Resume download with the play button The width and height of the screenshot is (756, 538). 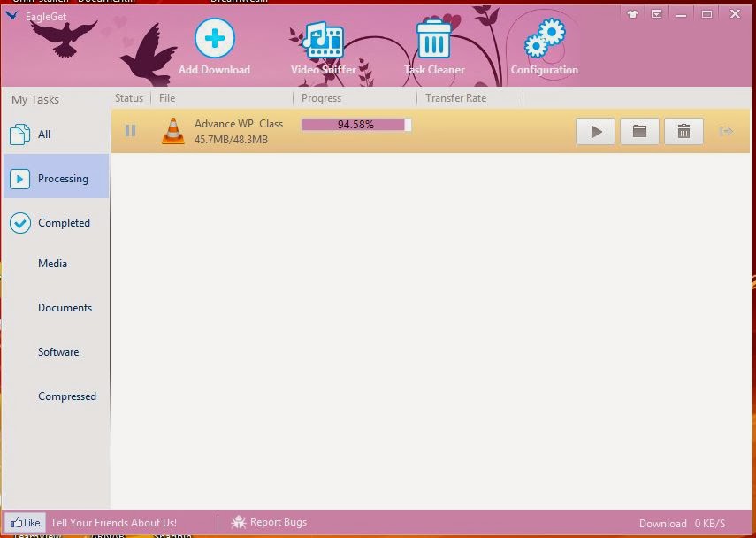(595, 131)
